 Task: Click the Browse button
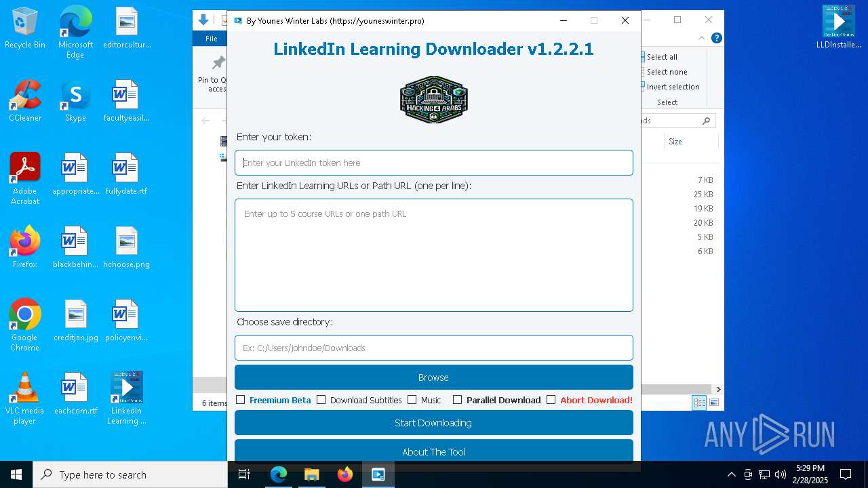click(434, 378)
